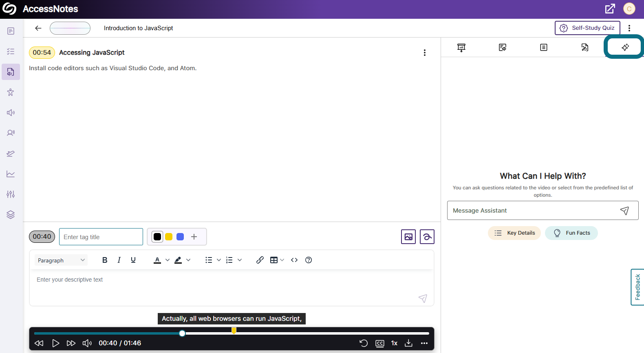Add a new tag color with plus
The image size is (644, 353).
tap(194, 237)
